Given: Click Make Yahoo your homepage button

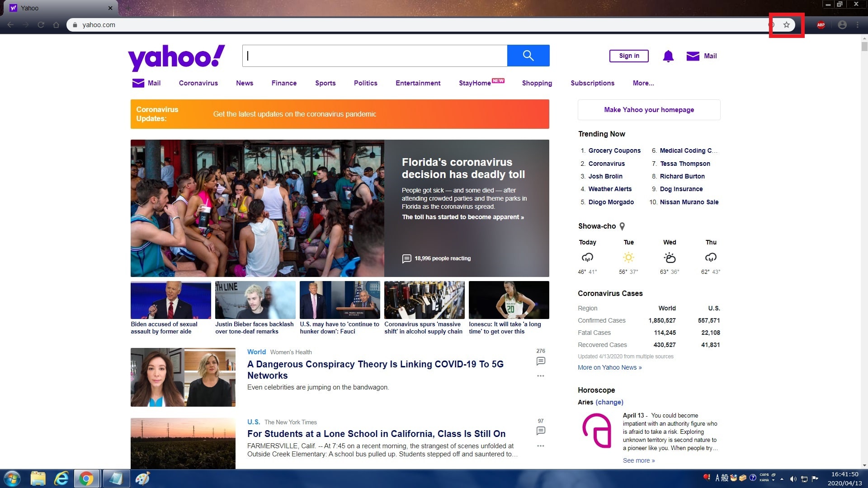Looking at the screenshot, I should [x=649, y=110].
